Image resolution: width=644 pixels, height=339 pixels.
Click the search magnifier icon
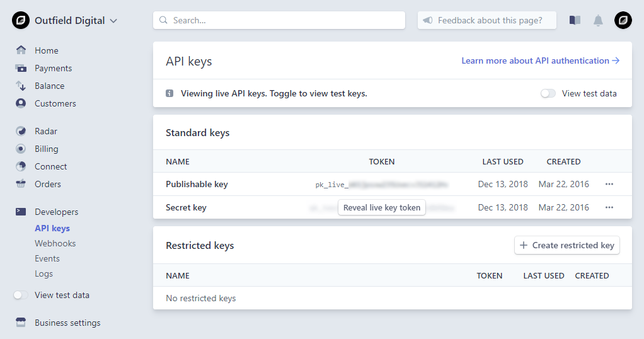click(163, 20)
